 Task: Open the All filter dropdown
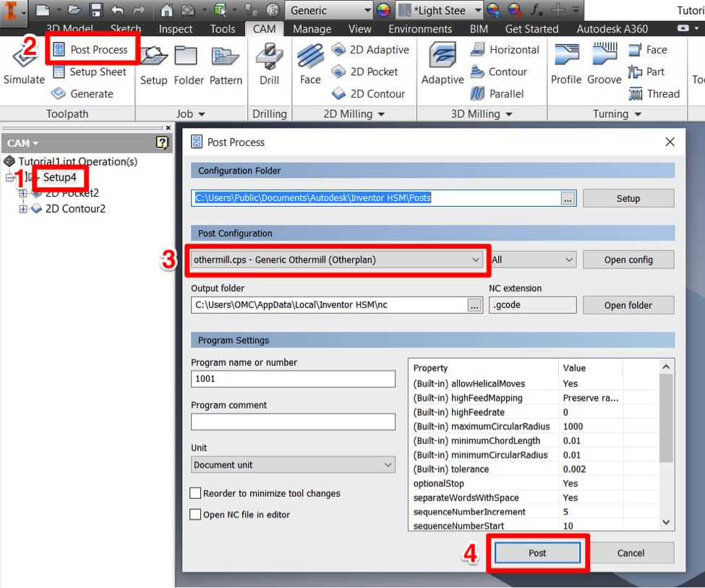click(x=532, y=260)
